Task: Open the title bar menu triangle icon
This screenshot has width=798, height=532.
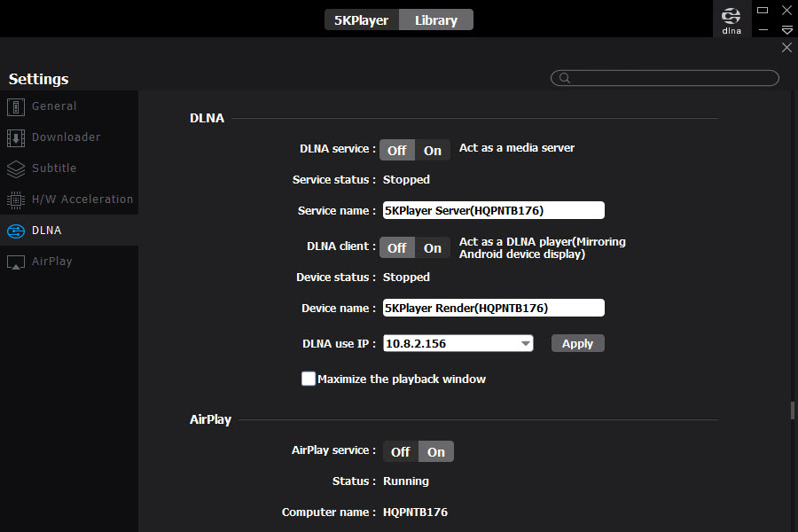Action: coord(786,30)
